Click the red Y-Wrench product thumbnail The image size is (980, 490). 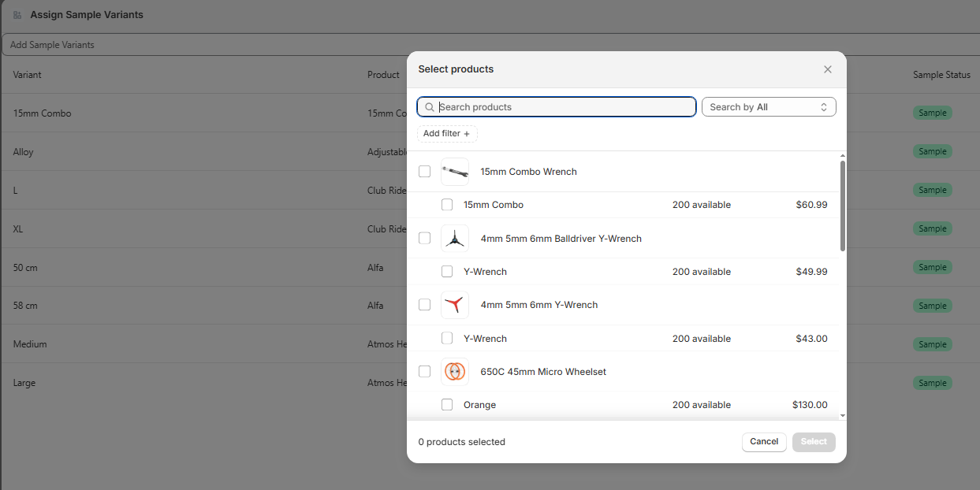[455, 305]
